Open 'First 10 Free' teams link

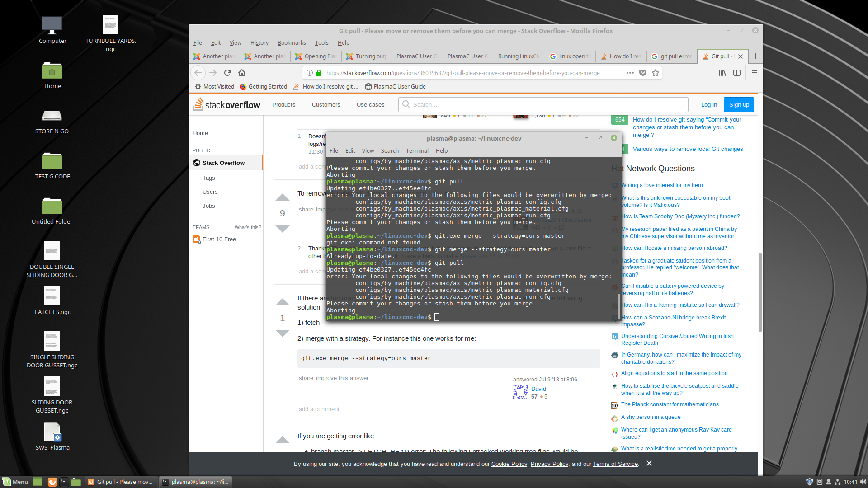click(219, 239)
